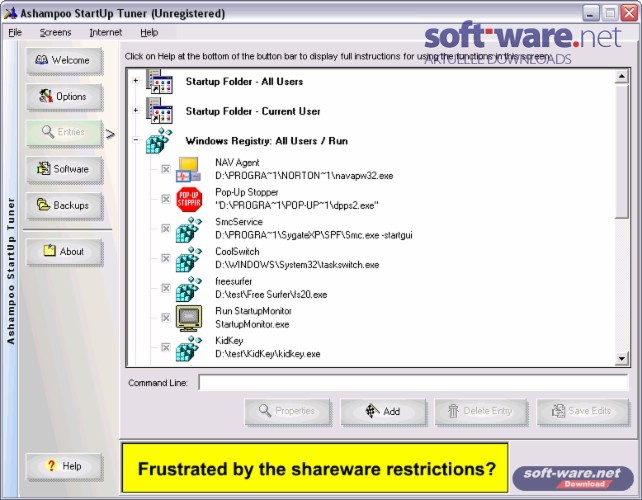
Task: Select the Startup Folder - Current User label
Action: click(x=253, y=111)
